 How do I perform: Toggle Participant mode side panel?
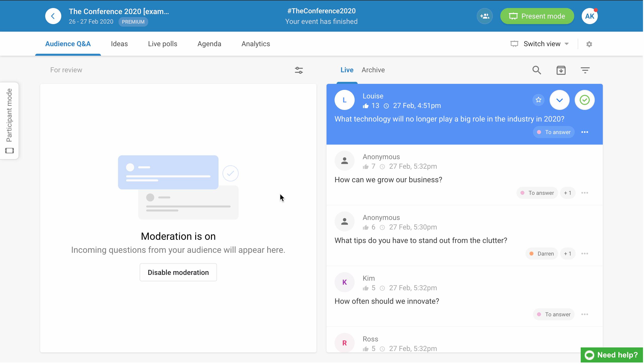click(x=9, y=120)
